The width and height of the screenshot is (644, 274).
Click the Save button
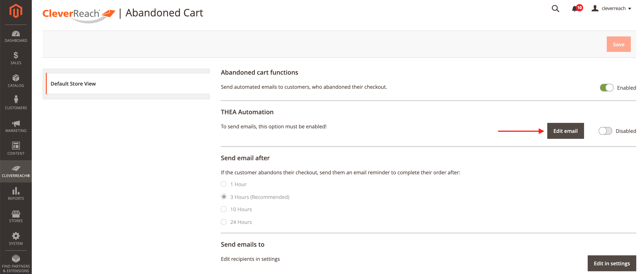pos(618,45)
